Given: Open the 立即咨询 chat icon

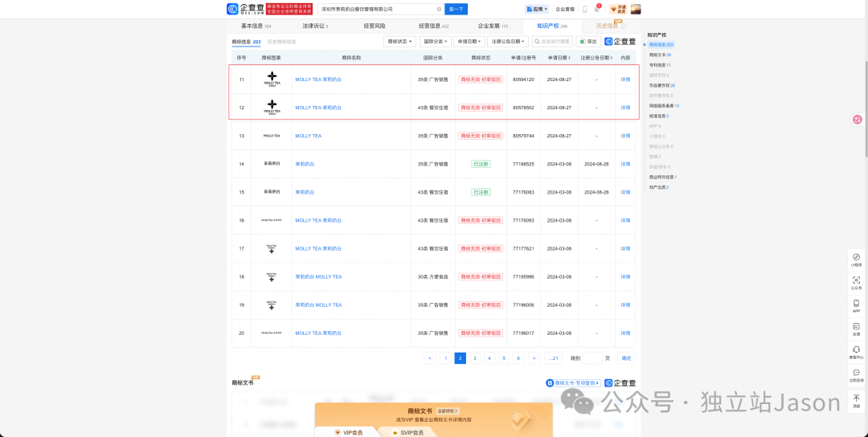Looking at the screenshot, I should tap(857, 376).
